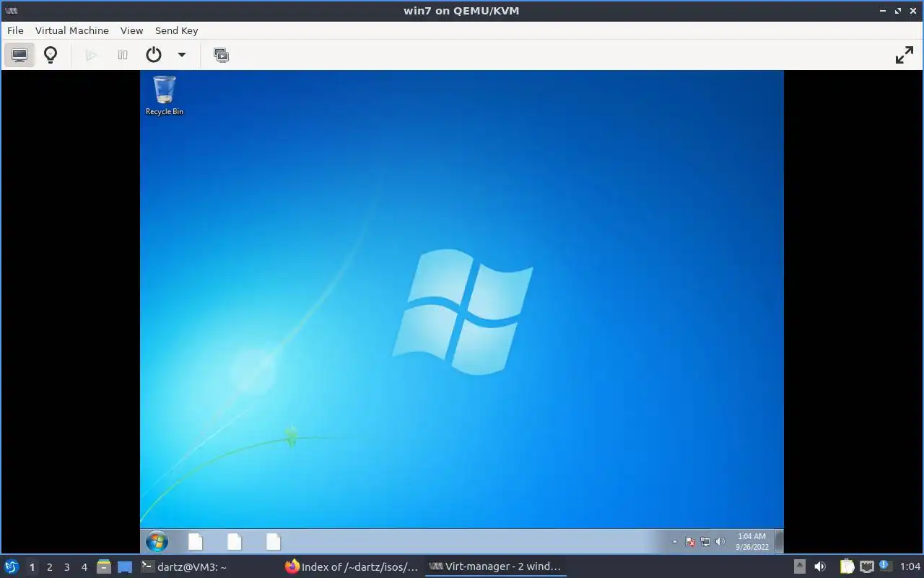Open the File menu
The height and width of the screenshot is (578, 924).
pyautogui.click(x=15, y=30)
